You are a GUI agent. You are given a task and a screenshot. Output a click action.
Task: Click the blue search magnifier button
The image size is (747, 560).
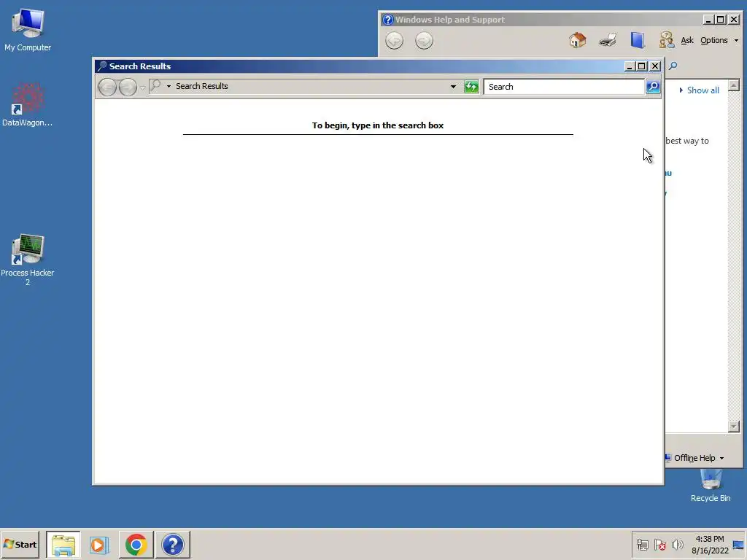653,87
